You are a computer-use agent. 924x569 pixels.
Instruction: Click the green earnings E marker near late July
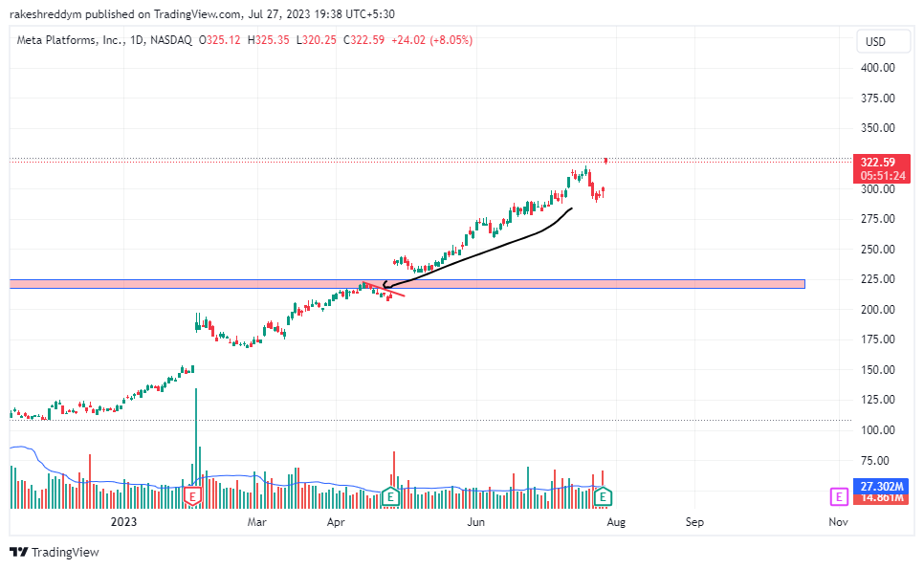(603, 497)
